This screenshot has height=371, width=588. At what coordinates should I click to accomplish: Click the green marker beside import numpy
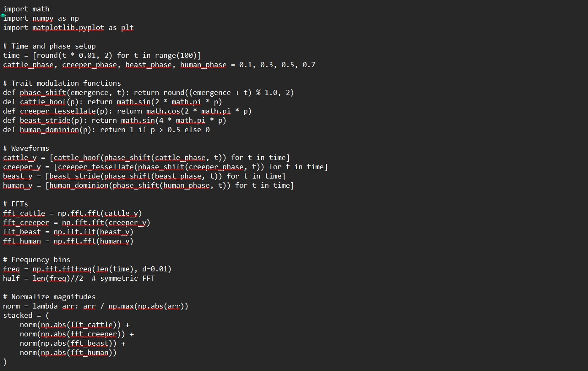tap(3, 15)
